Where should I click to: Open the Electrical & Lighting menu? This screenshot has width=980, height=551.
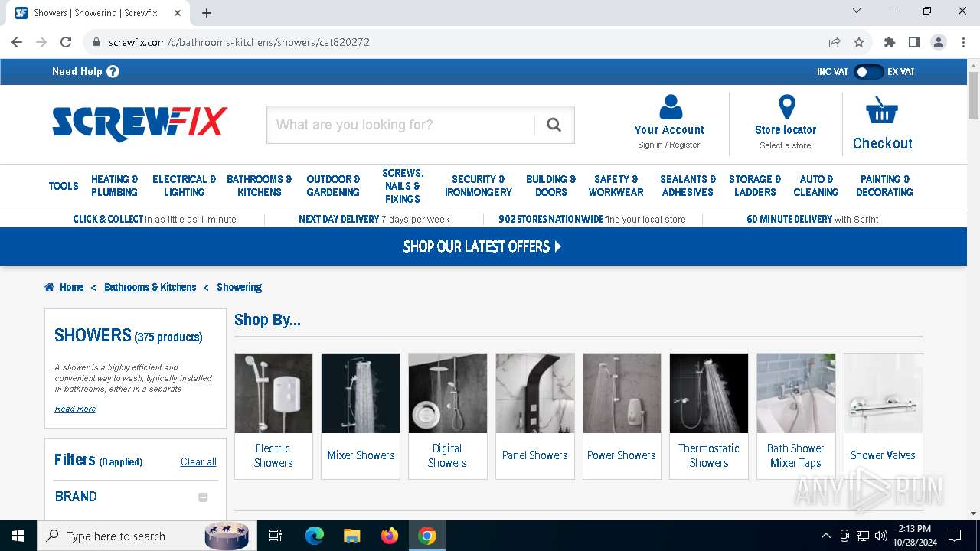(184, 186)
